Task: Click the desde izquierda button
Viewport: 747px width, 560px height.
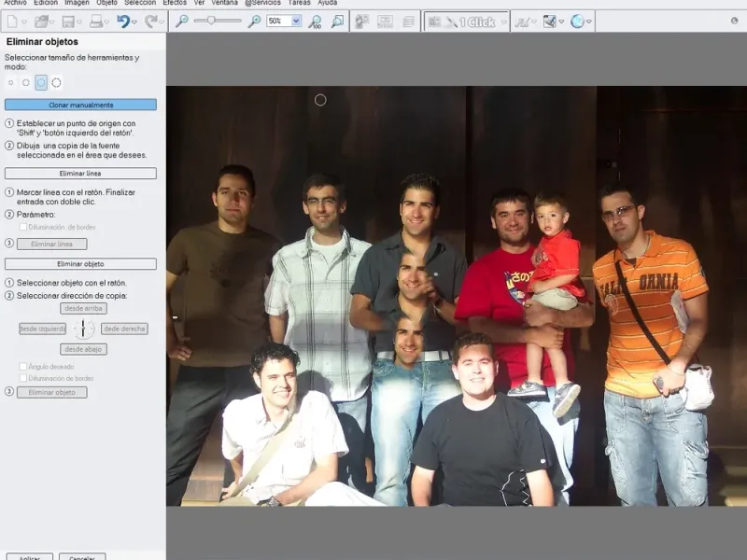Action: tap(42, 329)
